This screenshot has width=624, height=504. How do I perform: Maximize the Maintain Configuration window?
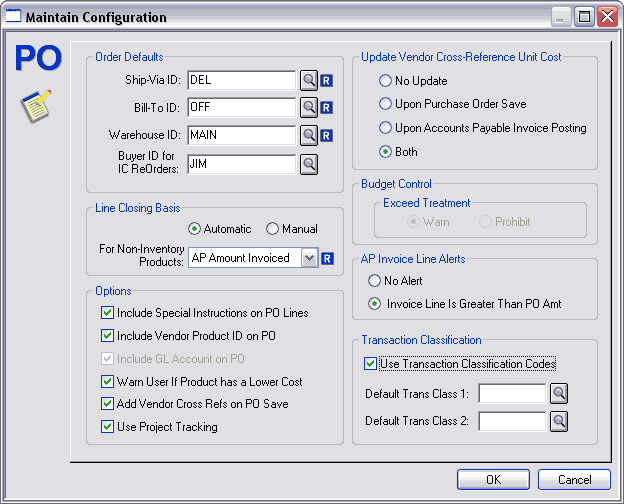click(x=584, y=17)
